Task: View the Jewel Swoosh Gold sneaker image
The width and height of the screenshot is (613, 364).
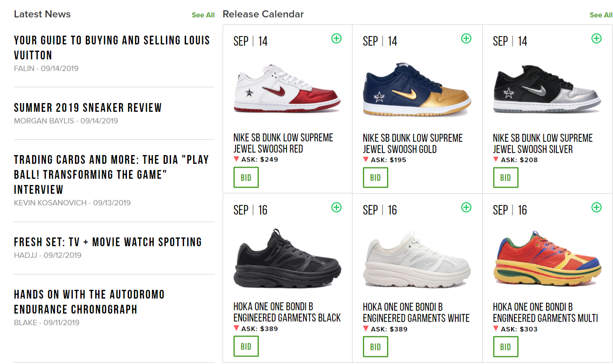Action: click(x=417, y=89)
